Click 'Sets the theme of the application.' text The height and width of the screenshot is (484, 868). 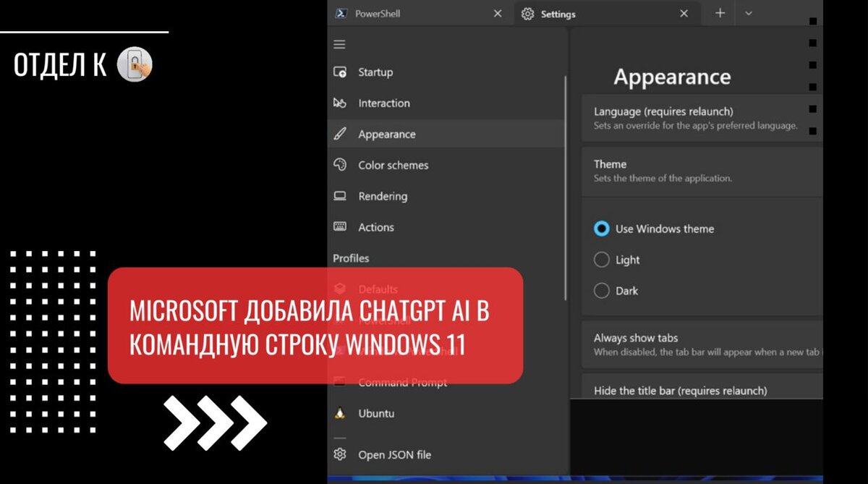663,178
